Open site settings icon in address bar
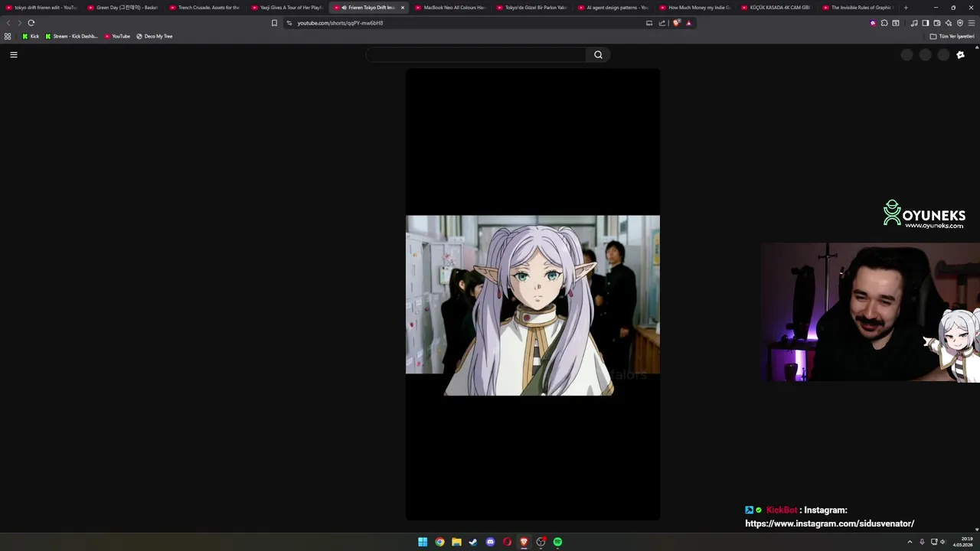This screenshot has width=980, height=551. [289, 23]
